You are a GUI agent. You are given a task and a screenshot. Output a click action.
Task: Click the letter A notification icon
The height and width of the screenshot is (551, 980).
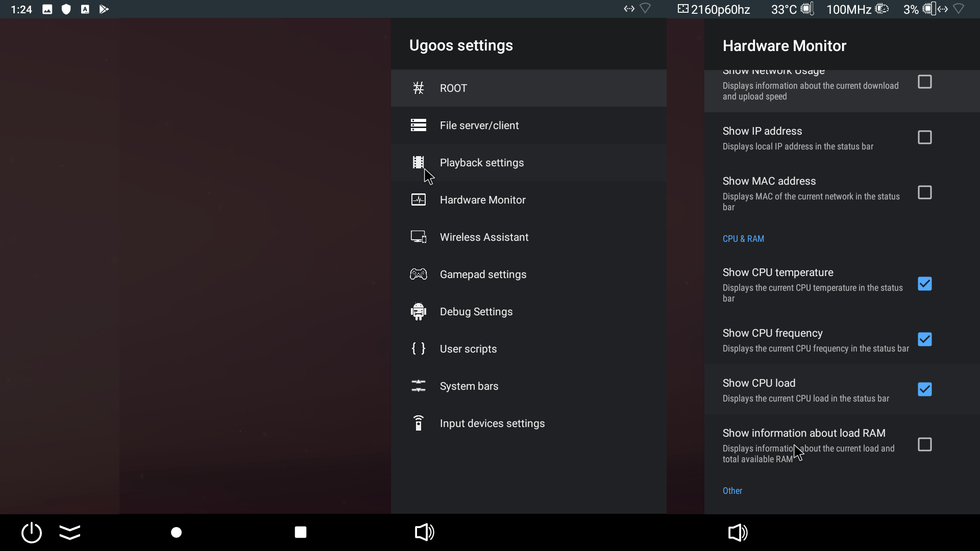click(85, 9)
